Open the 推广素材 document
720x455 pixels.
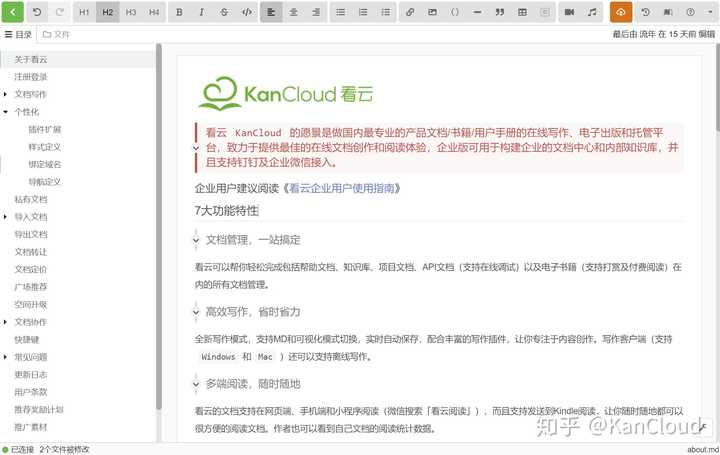click(x=30, y=427)
